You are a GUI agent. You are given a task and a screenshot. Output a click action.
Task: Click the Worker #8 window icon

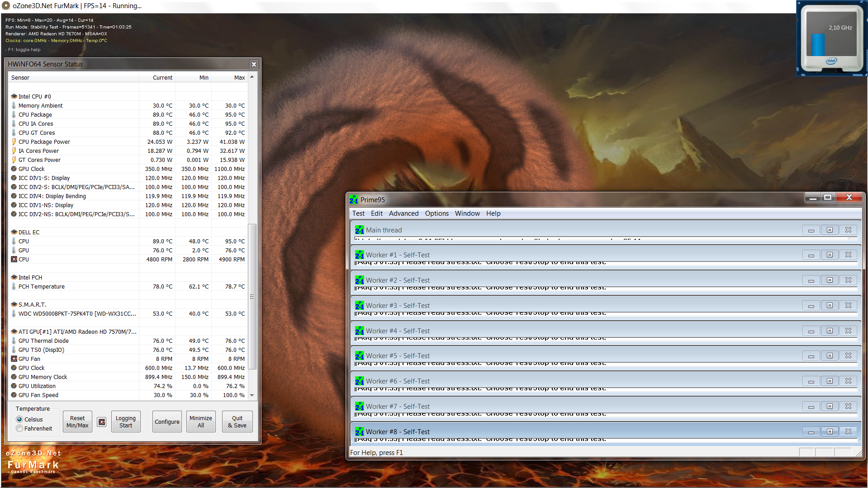click(x=360, y=431)
